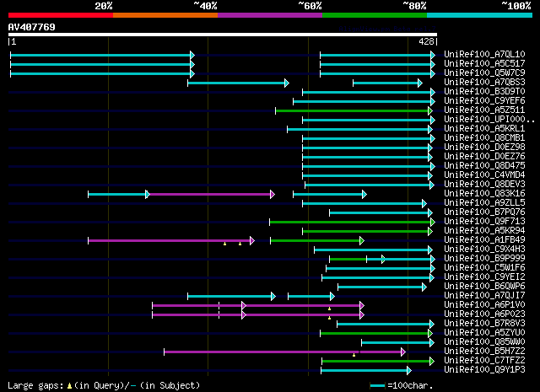This screenshot has width=540, height=392.
Task: Open hit UniRef100_D0EZ76
Action: coord(484,156)
